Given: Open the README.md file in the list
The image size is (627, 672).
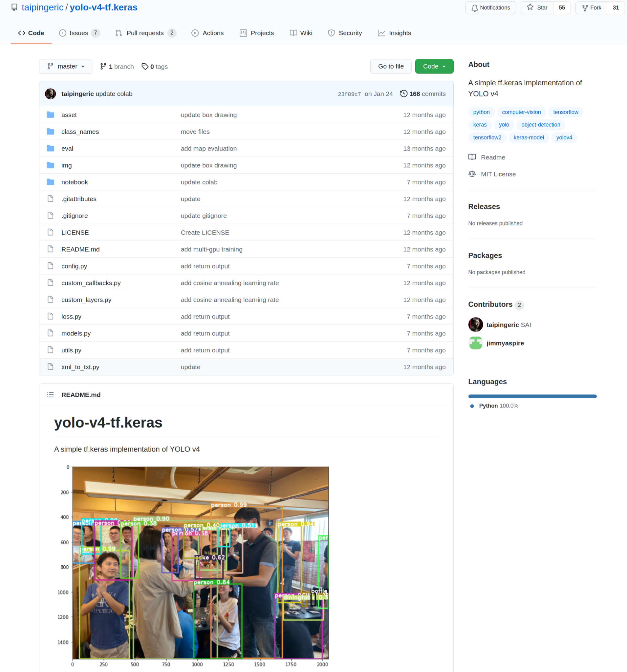Looking at the screenshot, I should coord(80,249).
